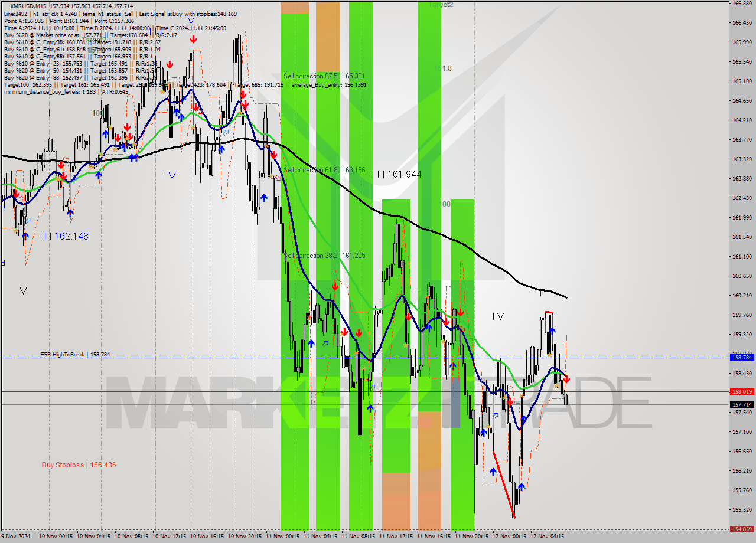Click the red 158.019 price tag on axis
Screen dimensions: 756x543
point(742,391)
